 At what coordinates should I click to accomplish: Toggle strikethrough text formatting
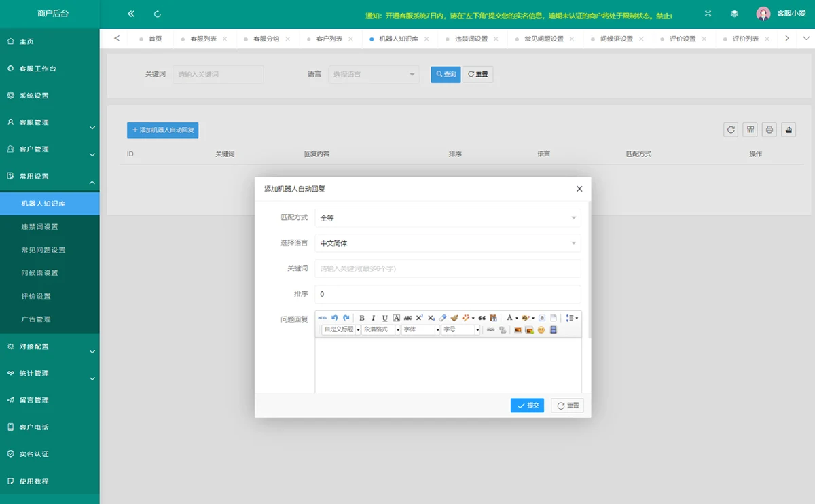pos(407,318)
